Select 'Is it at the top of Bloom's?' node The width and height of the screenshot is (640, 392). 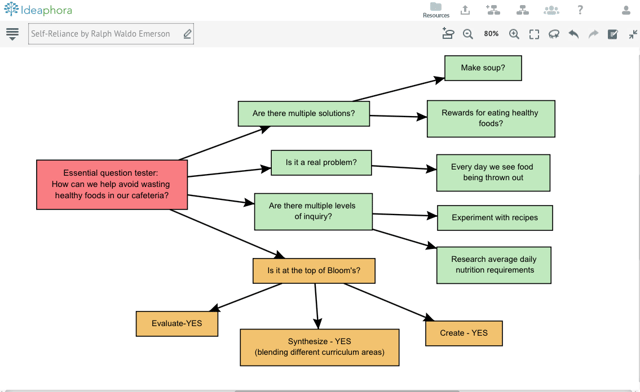[314, 270]
